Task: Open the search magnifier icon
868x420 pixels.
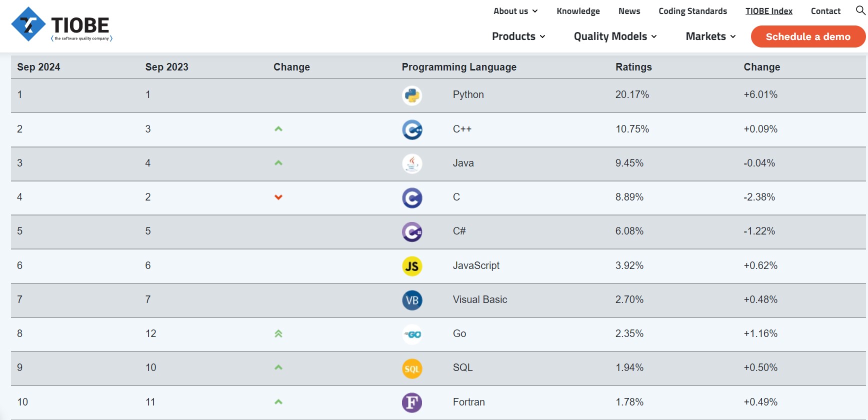Action: [860, 10]
